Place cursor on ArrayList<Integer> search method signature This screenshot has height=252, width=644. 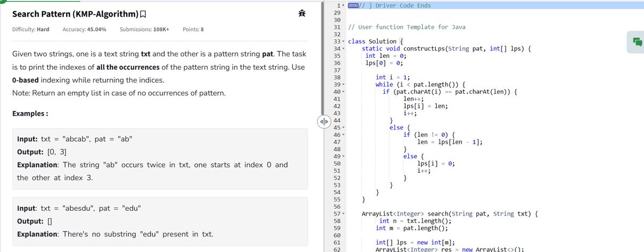coord(450,213)
